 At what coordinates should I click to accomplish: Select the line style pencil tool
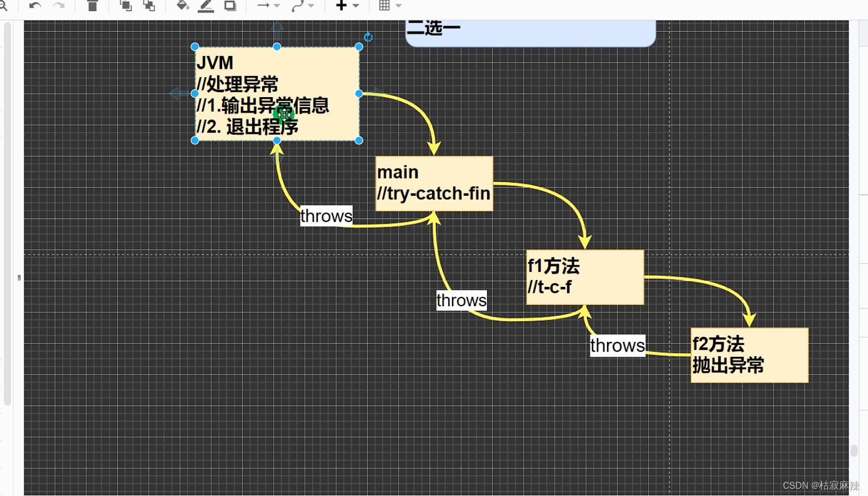coord(205,6)
